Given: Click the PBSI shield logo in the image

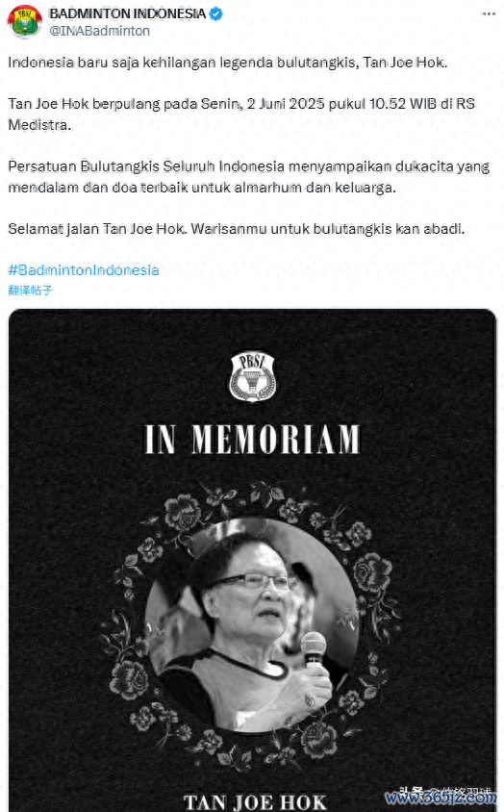Looking at the screenshot, I should [x=253, y=376].
